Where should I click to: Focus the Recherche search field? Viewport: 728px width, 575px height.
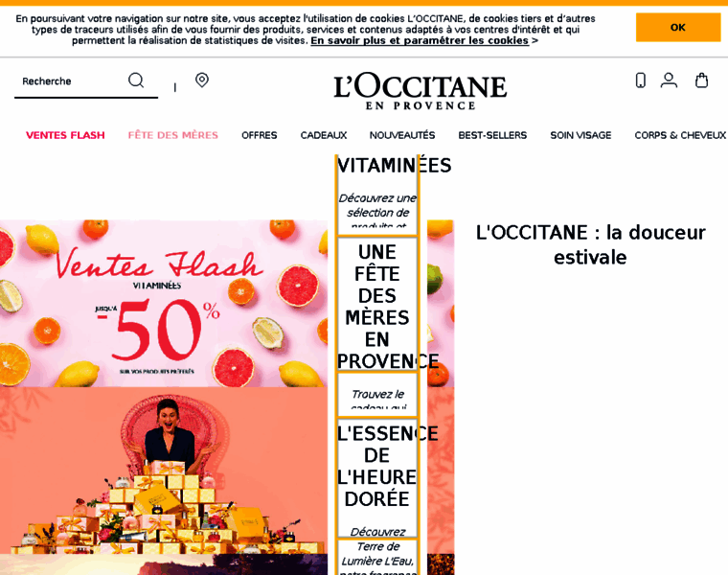coord(70,81)
